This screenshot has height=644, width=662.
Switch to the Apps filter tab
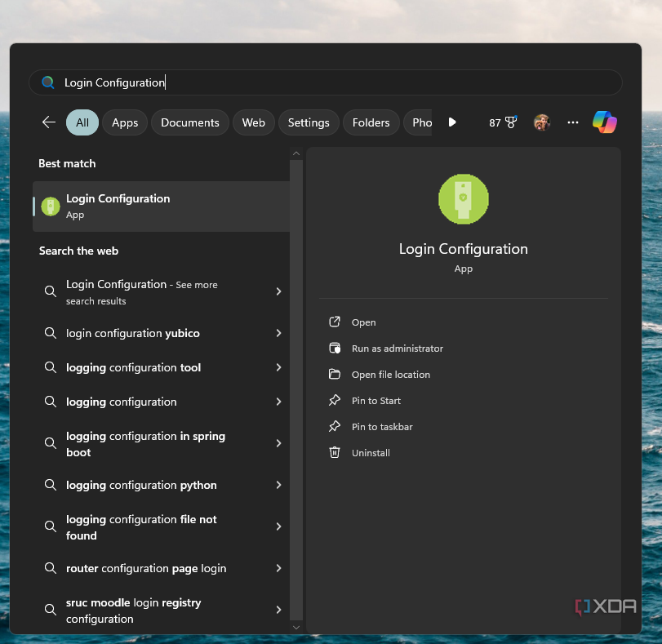[125, 122]
